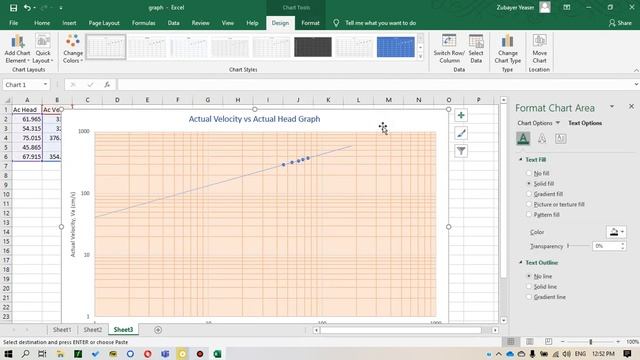Select the Text Effects icon
The height and width of the screenshot is (360, 640).
tap(542, 138)
